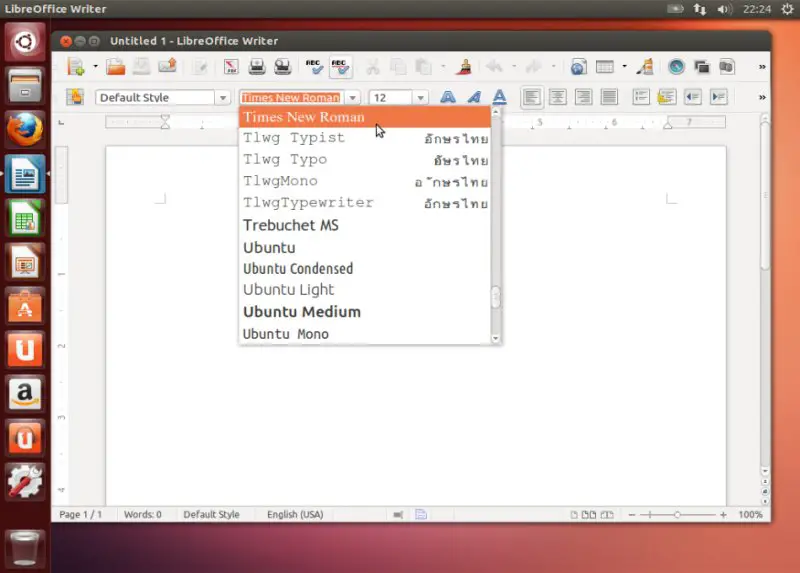Open the Table grid dropdown arrow

click(624, 67)
